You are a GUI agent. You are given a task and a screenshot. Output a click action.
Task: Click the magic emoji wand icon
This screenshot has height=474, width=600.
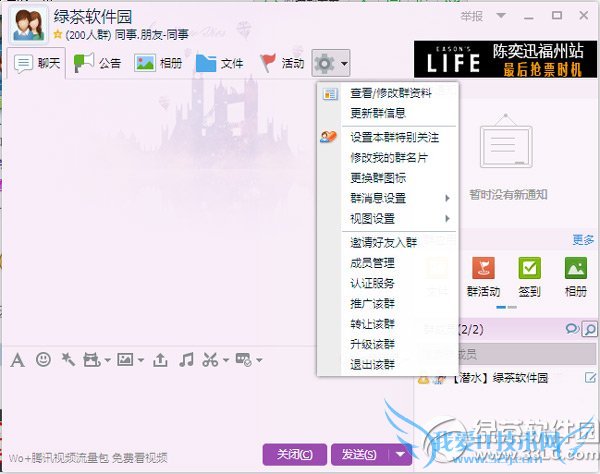coord(68,359)
